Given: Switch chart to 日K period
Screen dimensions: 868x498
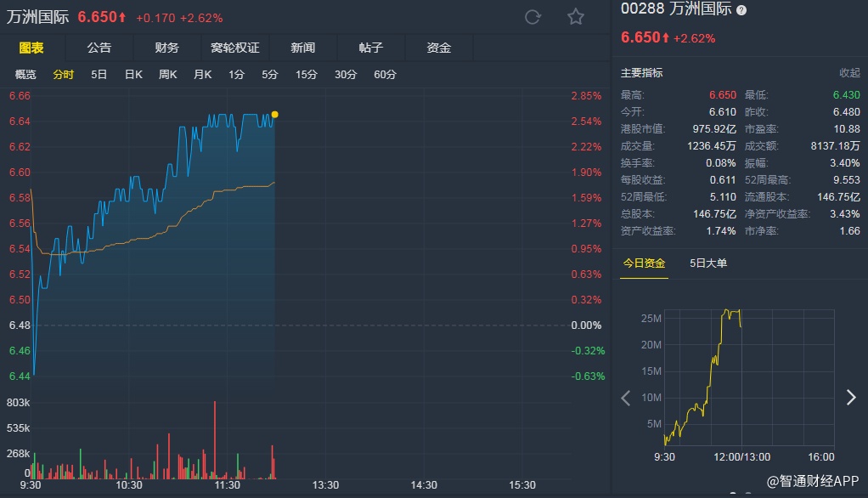Looking at the screenshot, I should click(133, 75).
